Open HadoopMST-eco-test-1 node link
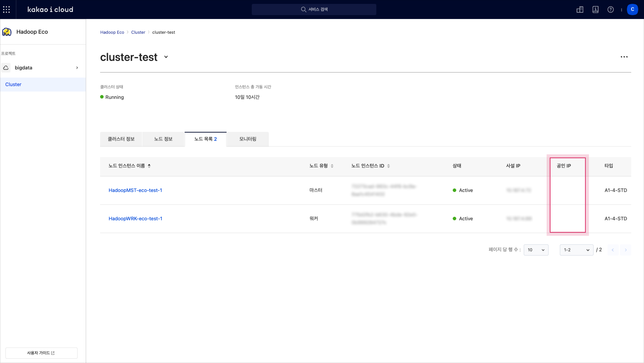This screenshot has height=363, width=644. pos(135,190)
